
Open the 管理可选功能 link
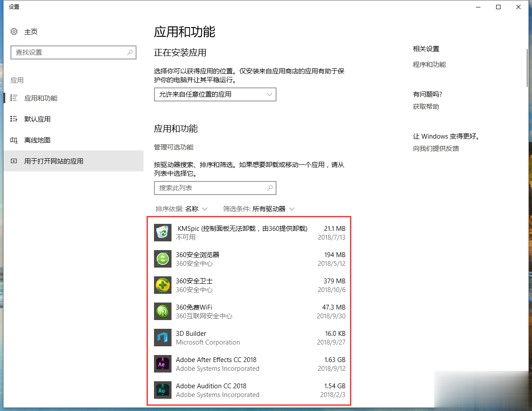click(x=174, y=147)
